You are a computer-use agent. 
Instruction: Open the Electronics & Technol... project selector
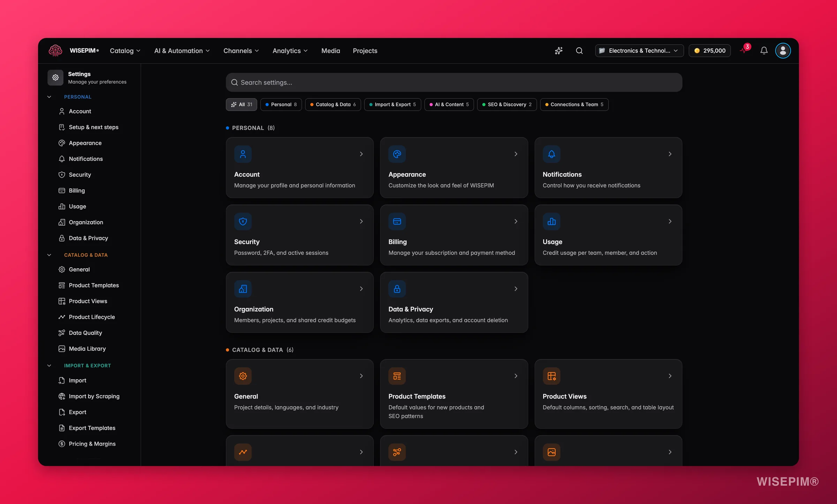point(639,51)
